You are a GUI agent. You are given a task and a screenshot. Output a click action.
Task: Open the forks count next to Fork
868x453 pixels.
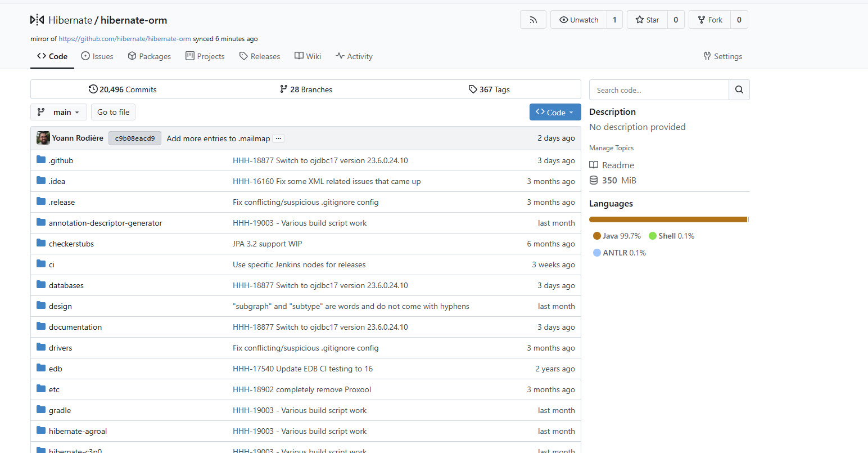[x=739, y=20]
